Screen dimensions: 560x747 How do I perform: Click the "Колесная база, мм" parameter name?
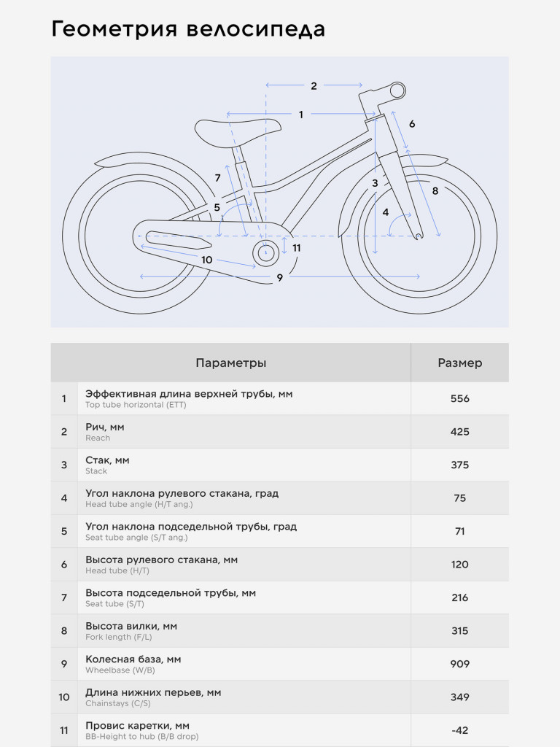(x=133, y=659)
